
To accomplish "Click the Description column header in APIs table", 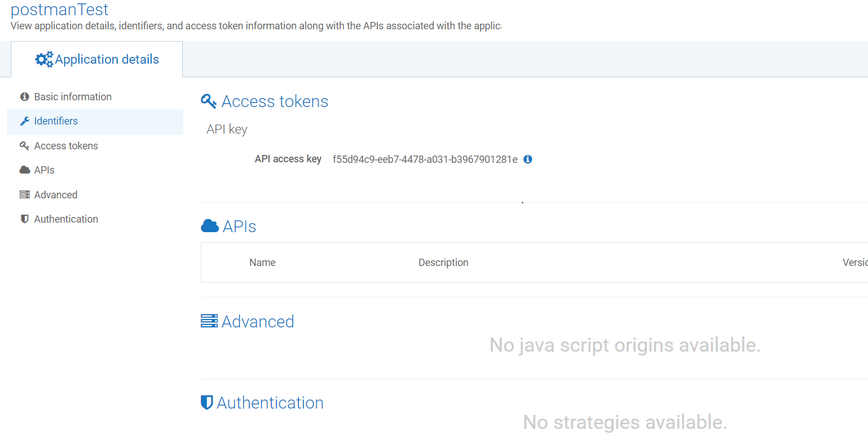I will (443, 263).
